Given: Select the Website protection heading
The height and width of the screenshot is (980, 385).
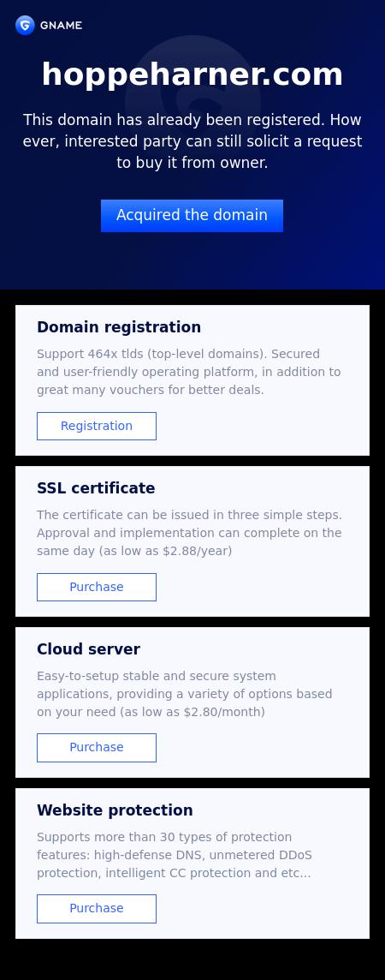Looking at the screenshot, I should click(115, 810).
